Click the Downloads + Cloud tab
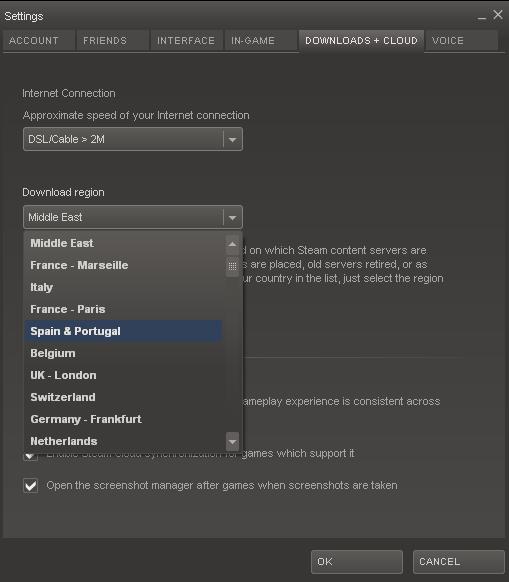The image size is (509, 582). click(x=361, y=40)
